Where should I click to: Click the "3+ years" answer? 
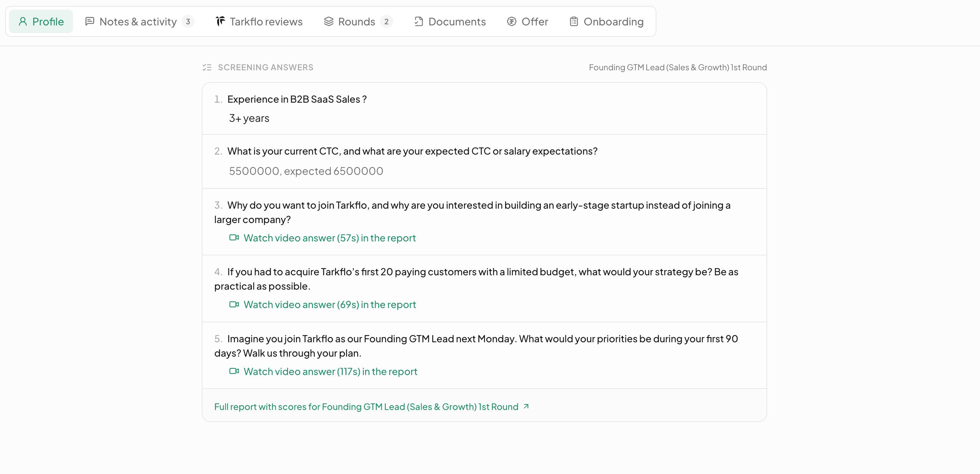point(249,118)
